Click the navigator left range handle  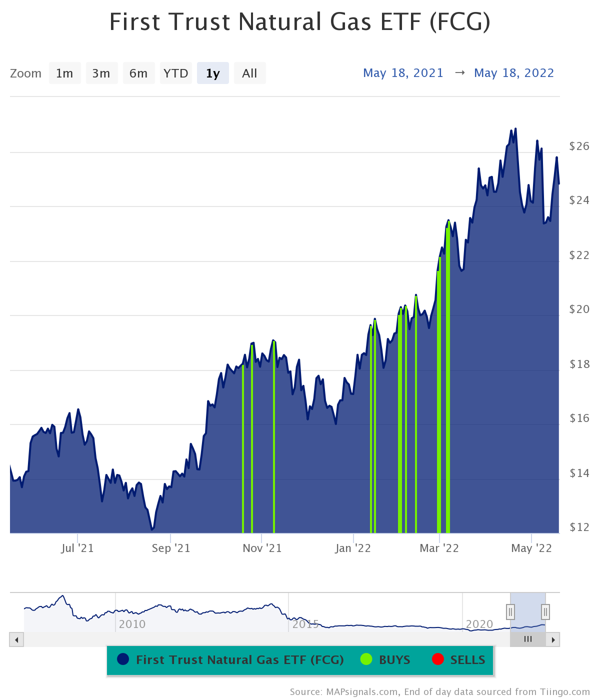510,611
